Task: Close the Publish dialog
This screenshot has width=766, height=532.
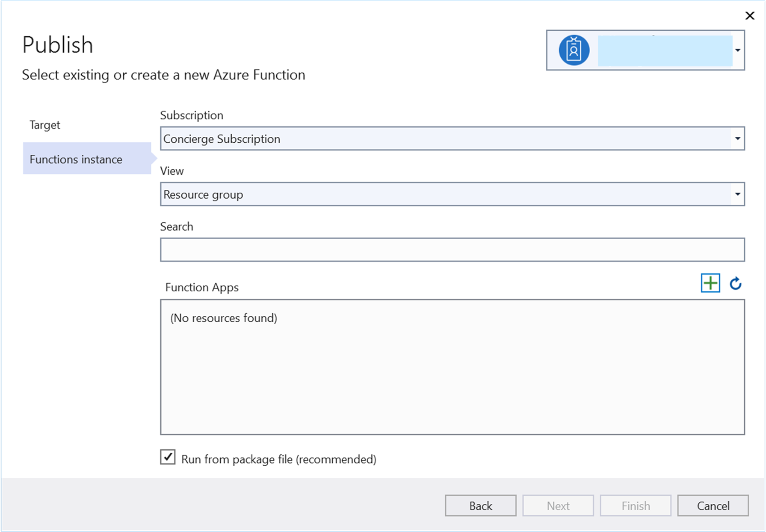Action: pyautogui.click(x=750, y=16)
